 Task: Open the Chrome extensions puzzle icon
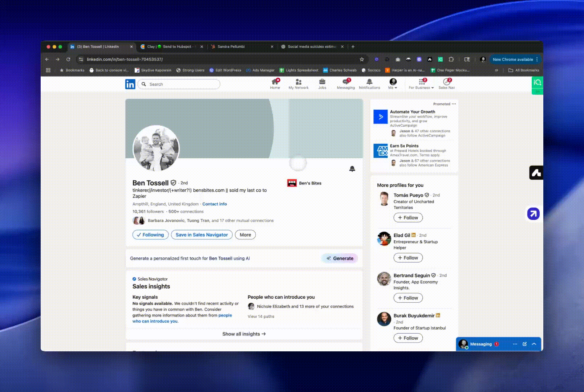click(451, 59)
